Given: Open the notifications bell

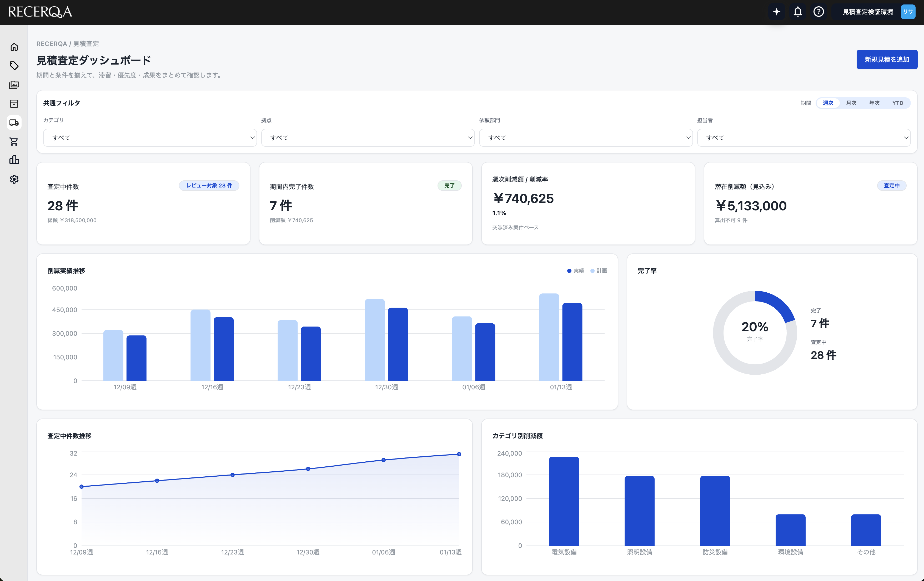Looking at the screenshot, I should click(x=797, y=12).
